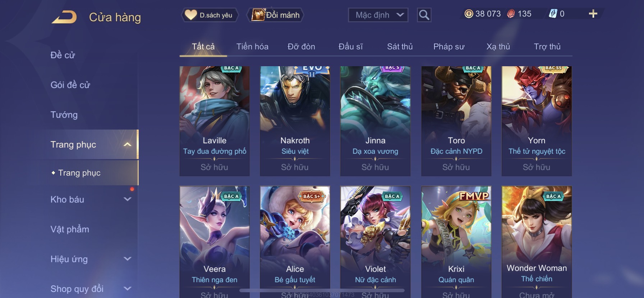Select the Yorn Thế tử nguyệt tộc skin
644x298 pixels.
(x=537, y=121)
